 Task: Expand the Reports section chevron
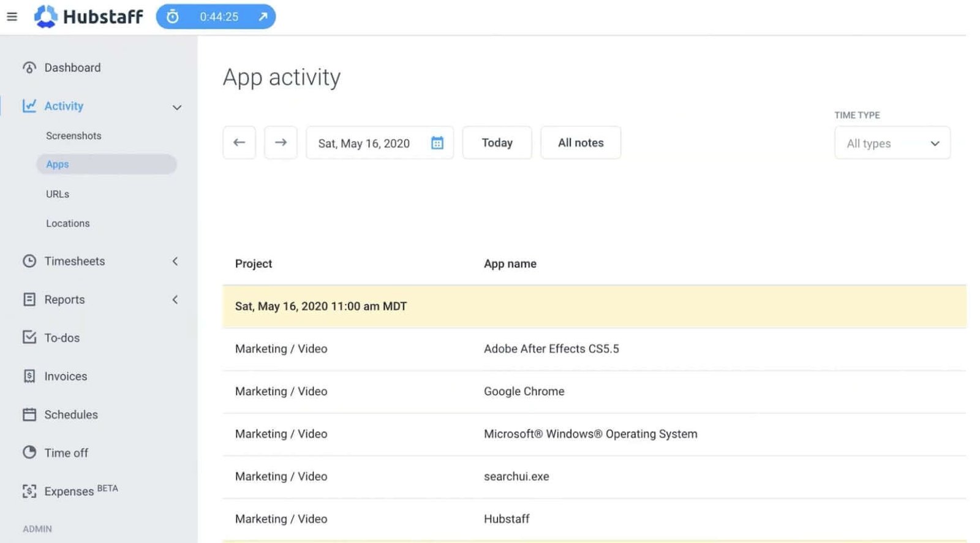click(x=175, y=300)
